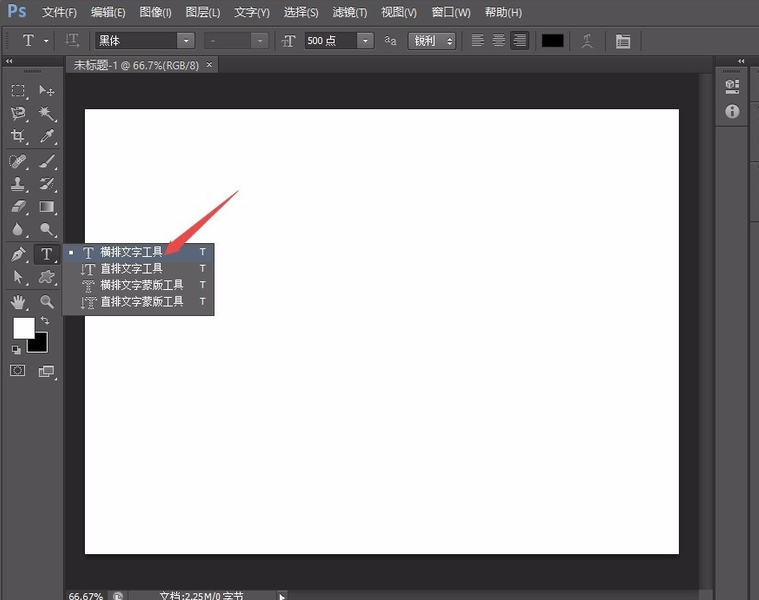This screenshot has height=600, width=759.
Task: Open the 选择(S) menu
Action: click(301, 12)
